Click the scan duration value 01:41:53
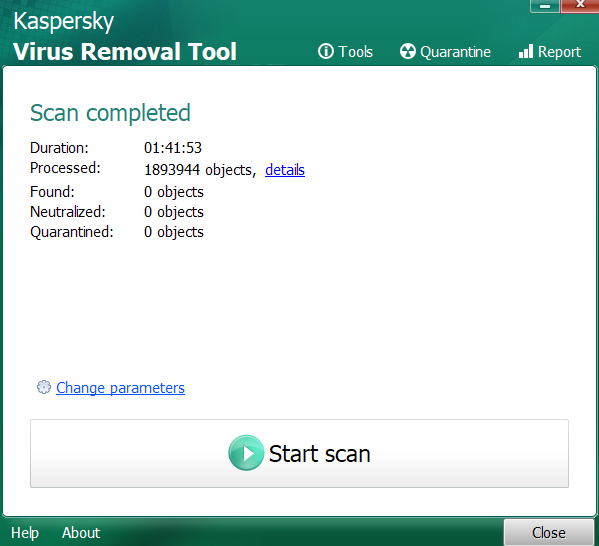The width and height of the screenshot is (599, 546). pyautogui.click(x=173, y=148)
